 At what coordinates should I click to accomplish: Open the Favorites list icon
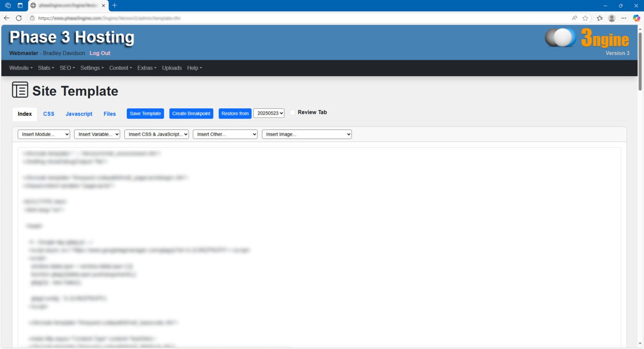click(x=600, y=18)
